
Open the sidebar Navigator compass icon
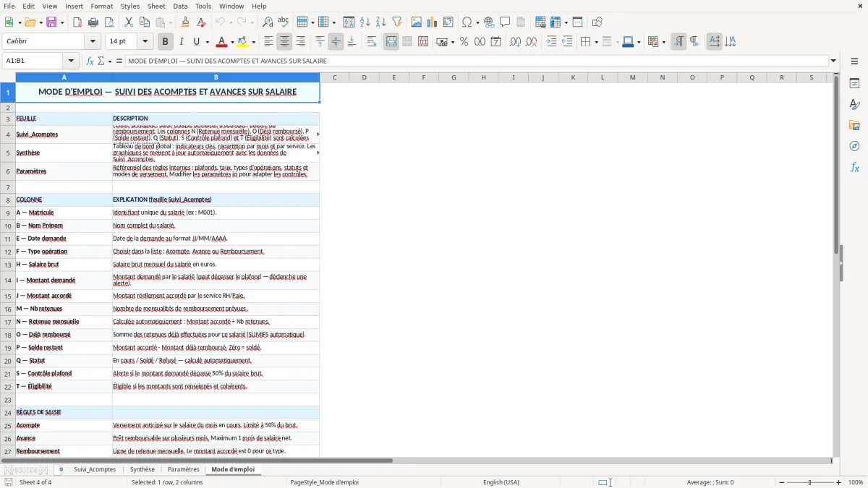tap(854, 146)
